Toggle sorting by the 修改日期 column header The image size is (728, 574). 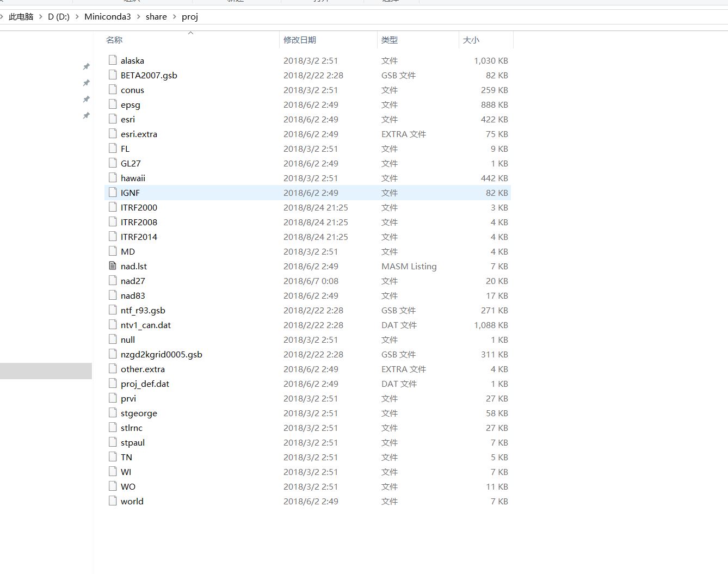tap(300, 40)
